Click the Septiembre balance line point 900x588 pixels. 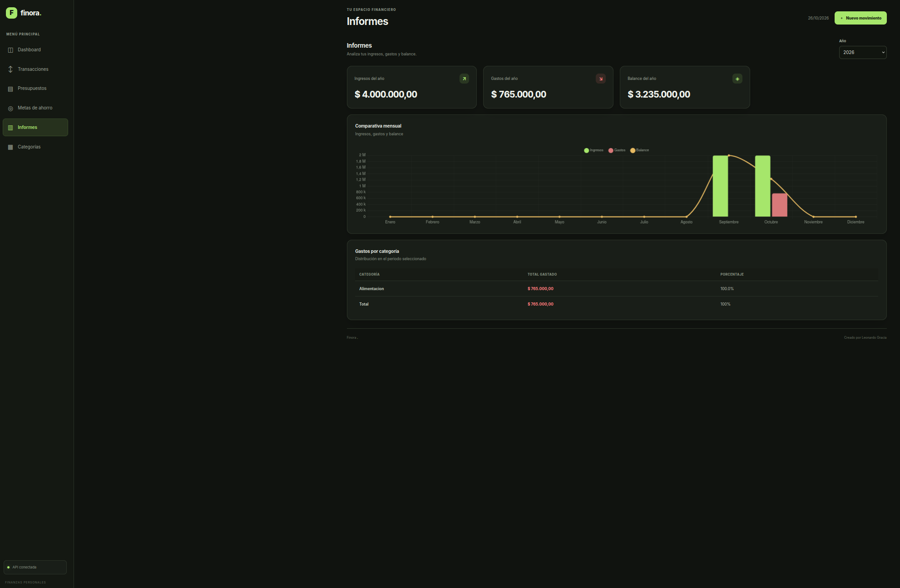tap(729, 156)
